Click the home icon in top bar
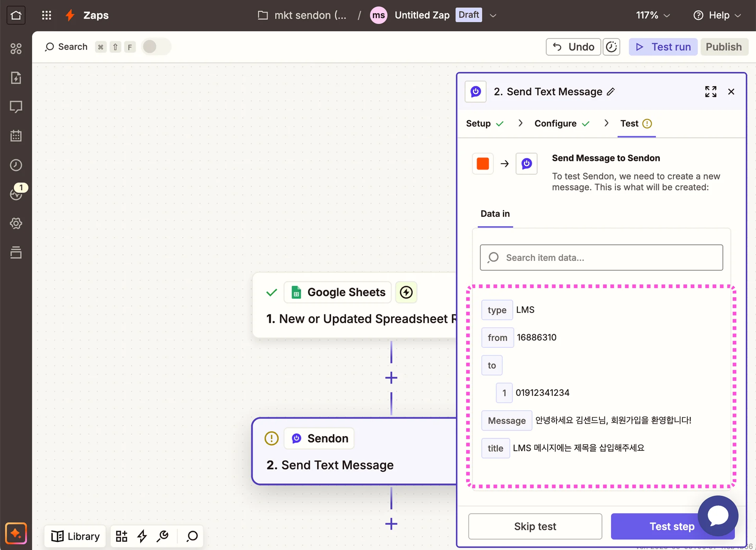756x550 pixels. point(16,15)
